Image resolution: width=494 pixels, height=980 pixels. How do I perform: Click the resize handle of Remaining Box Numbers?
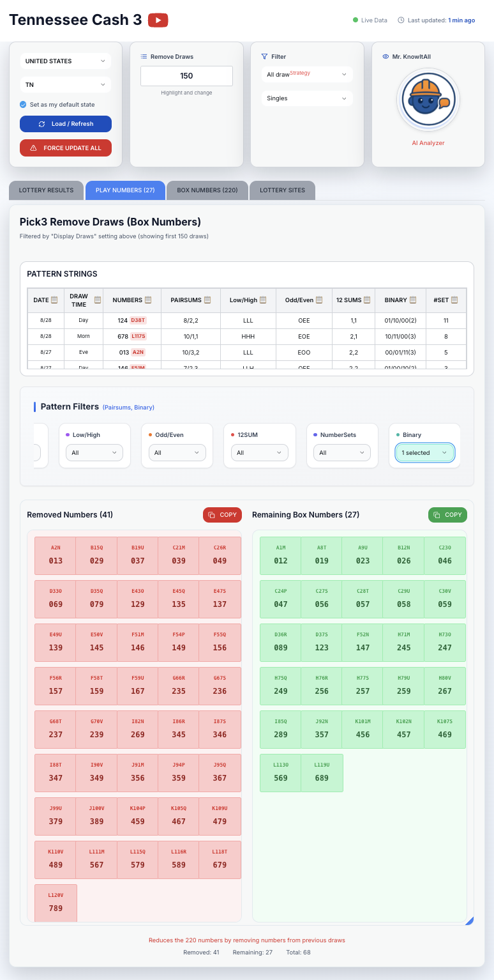coord(470,921)
